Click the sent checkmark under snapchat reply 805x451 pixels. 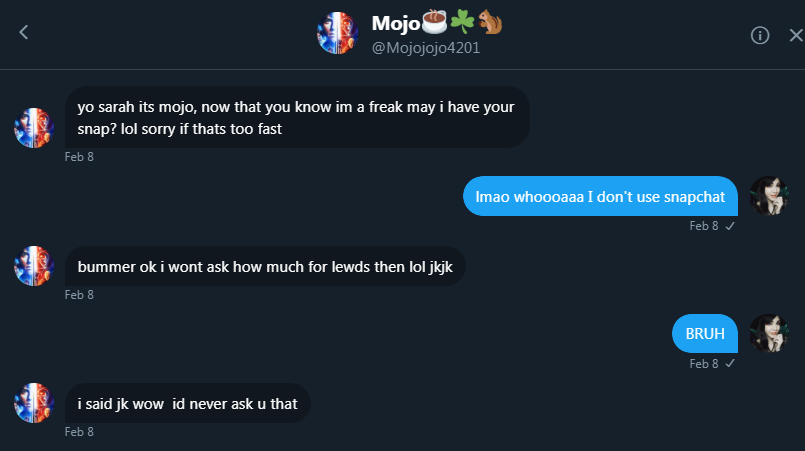(730, 226)
